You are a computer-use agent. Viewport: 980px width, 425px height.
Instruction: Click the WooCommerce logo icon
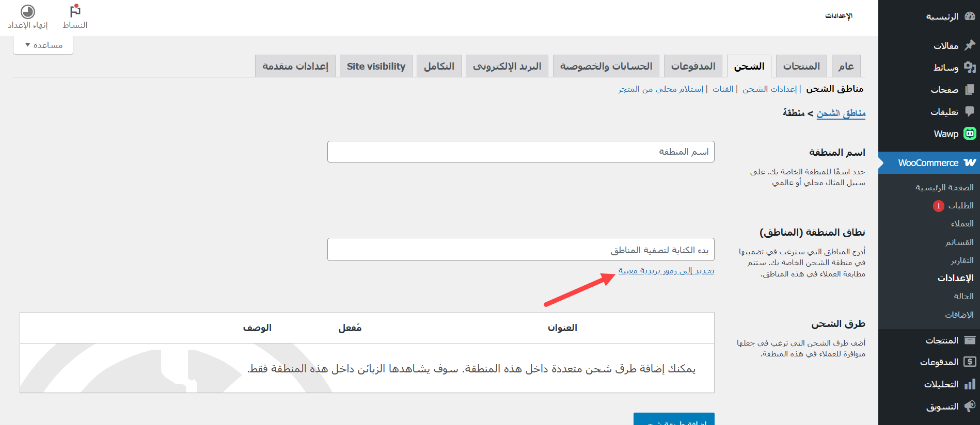pos(970,162)
